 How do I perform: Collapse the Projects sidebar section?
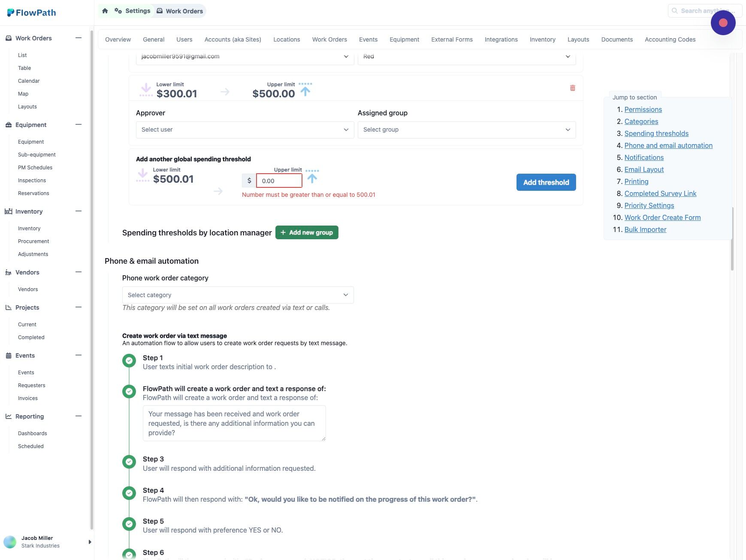click(x=79, y=307)
